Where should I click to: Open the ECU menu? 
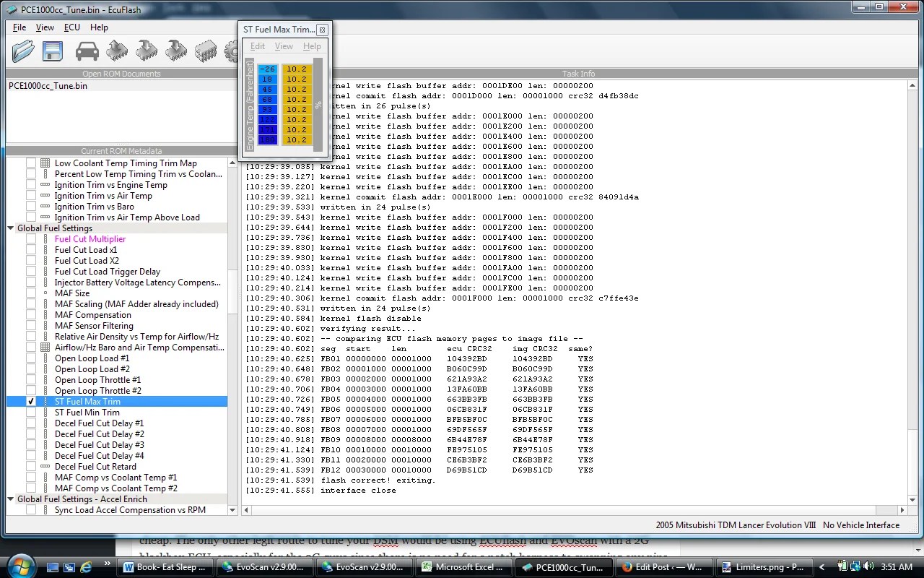[72, 27]
